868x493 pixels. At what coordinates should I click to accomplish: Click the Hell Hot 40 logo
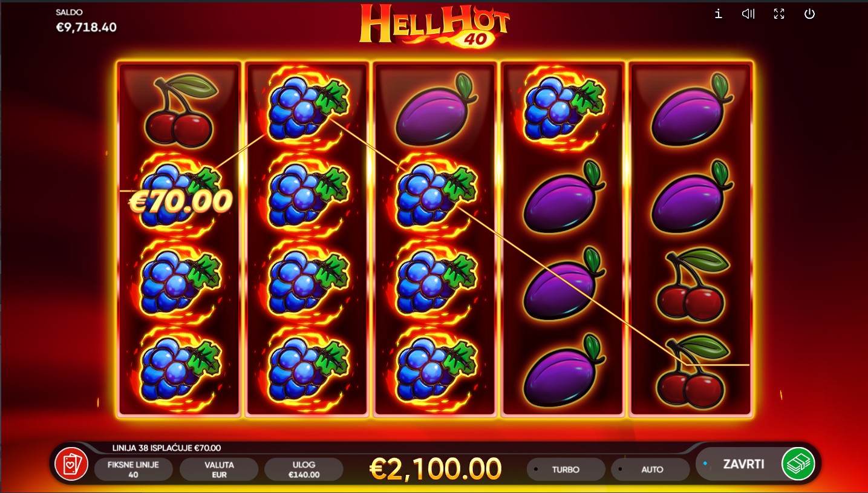434,25
